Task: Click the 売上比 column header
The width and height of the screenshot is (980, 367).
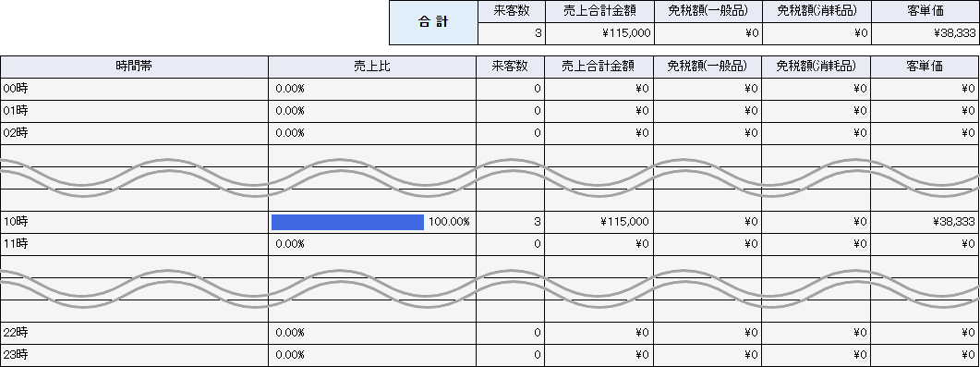Action: 372,67
